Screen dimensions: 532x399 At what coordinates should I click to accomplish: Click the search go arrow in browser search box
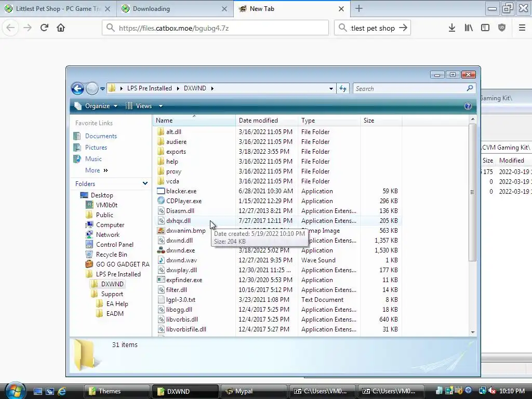click(403, 28)
